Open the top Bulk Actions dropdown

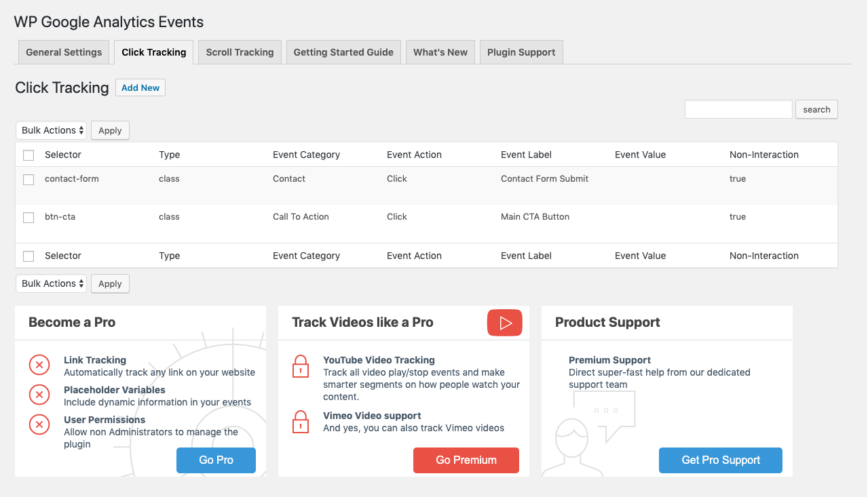point(52,130)
